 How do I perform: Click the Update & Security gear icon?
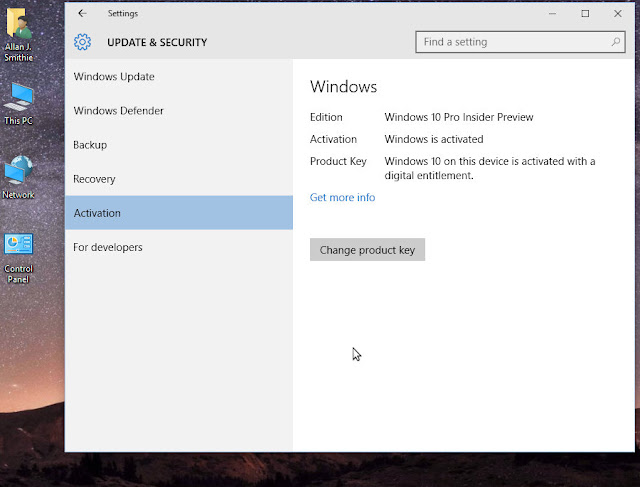coord(82,42)
